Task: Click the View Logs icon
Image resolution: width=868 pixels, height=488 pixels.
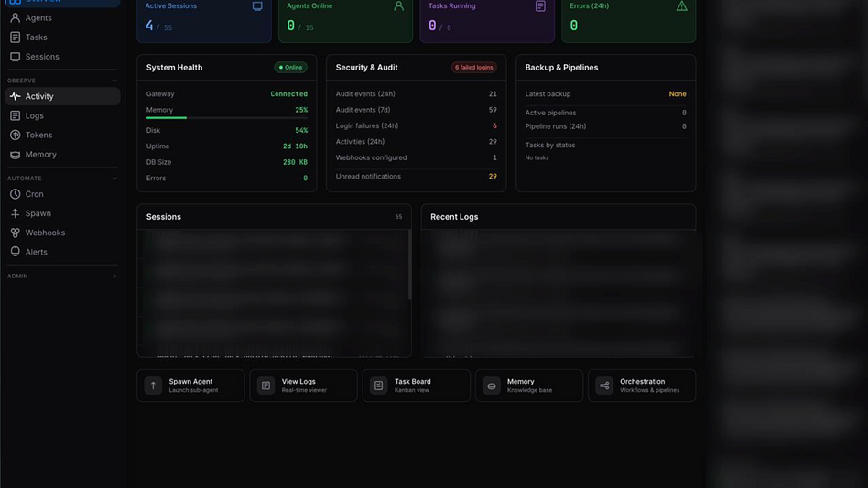Action: [x=266, y=385]
